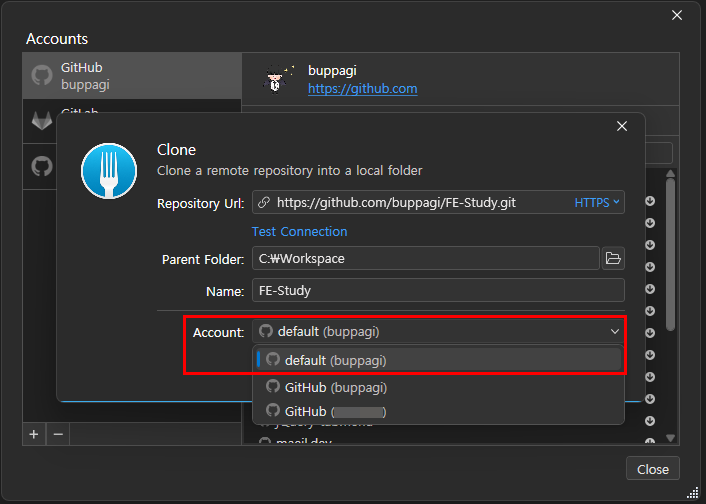The width and height of the screenshot is (706, 504).
Task: Click the first clone download icon in list
Action: point(650,201)
